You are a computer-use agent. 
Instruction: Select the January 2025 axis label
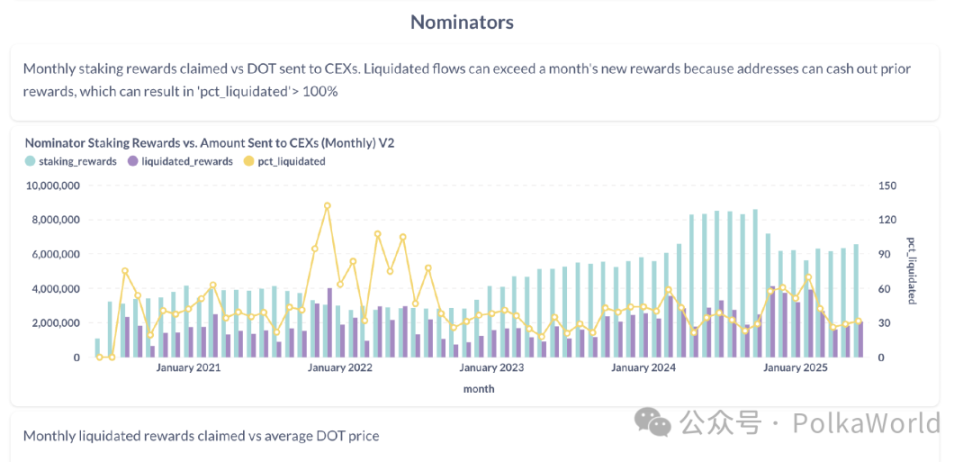point(795,369)
